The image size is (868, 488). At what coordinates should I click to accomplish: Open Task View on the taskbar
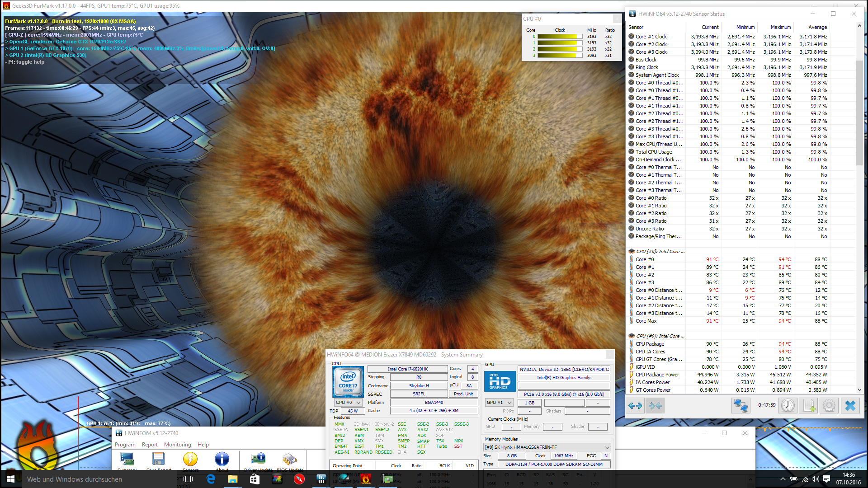(x=188, y=479)
